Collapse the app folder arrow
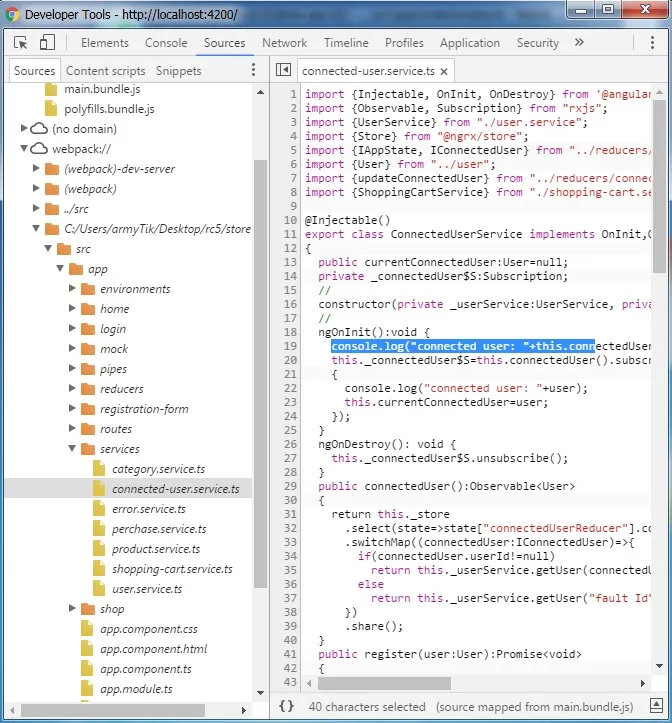The image size is (672, 723). 60,268
